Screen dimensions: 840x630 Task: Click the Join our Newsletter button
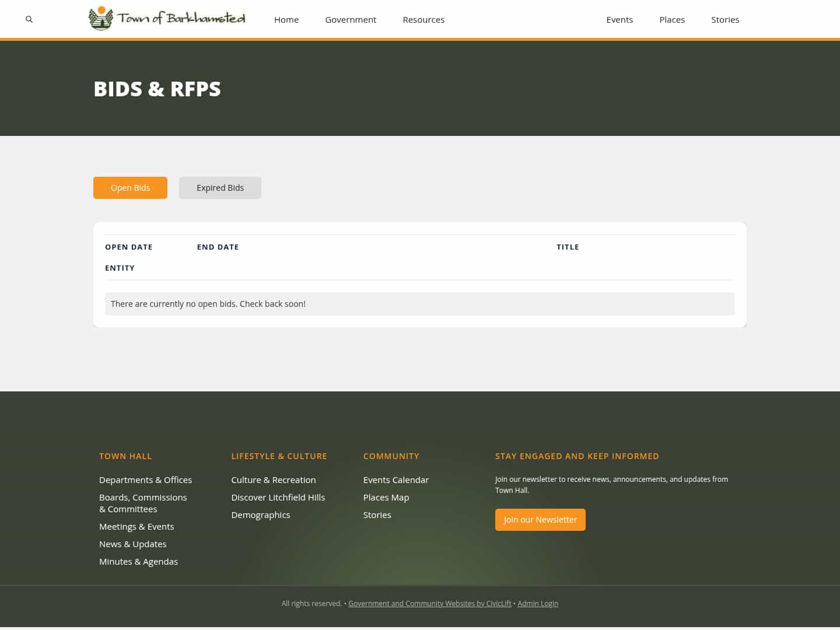click(540, 519)
